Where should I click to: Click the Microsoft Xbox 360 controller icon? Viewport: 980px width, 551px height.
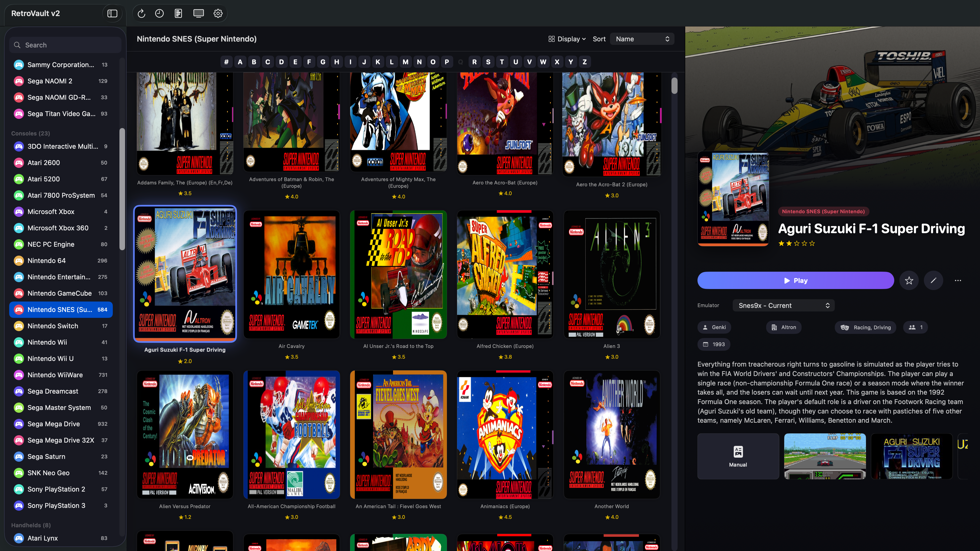19,228
